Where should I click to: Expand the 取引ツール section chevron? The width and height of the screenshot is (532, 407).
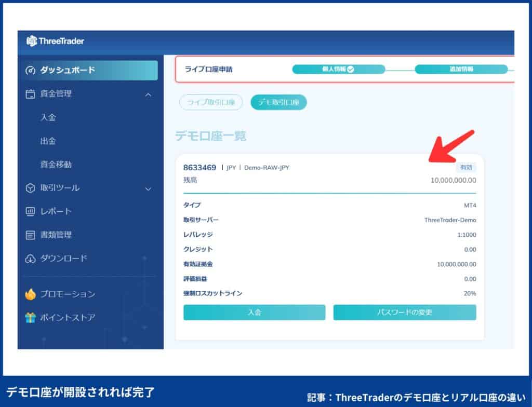point(148,188)
